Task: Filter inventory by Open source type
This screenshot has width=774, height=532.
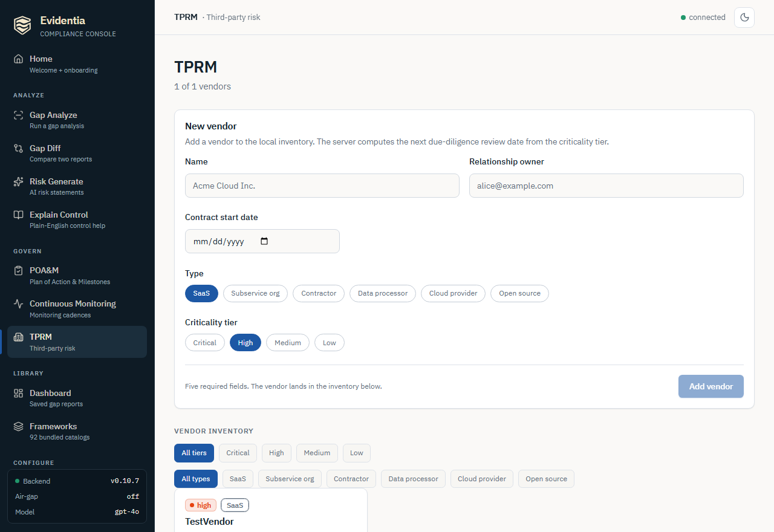Action: 546,479
